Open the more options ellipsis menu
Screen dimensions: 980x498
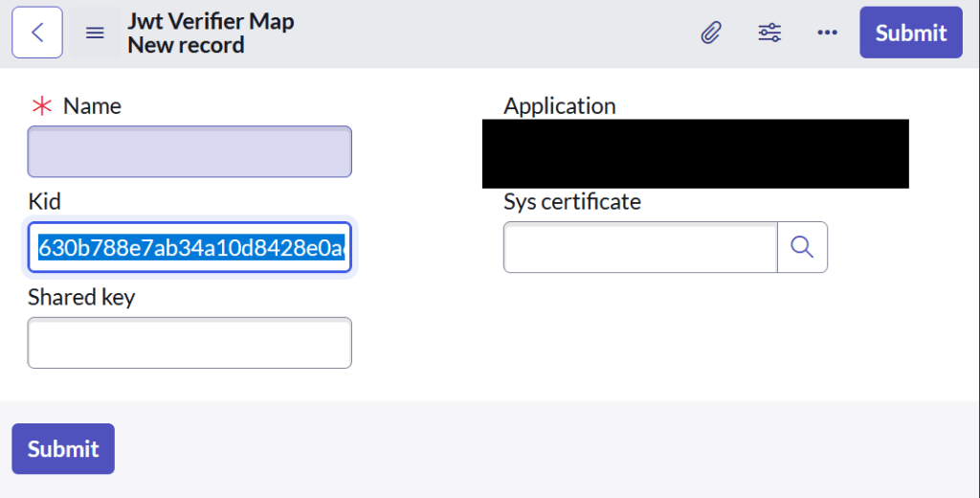pyautogui.click(x=827, y=33)
